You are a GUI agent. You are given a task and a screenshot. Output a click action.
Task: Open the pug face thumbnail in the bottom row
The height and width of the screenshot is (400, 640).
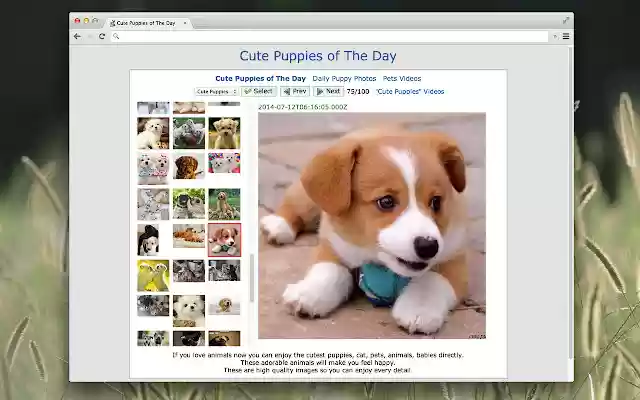224,338
